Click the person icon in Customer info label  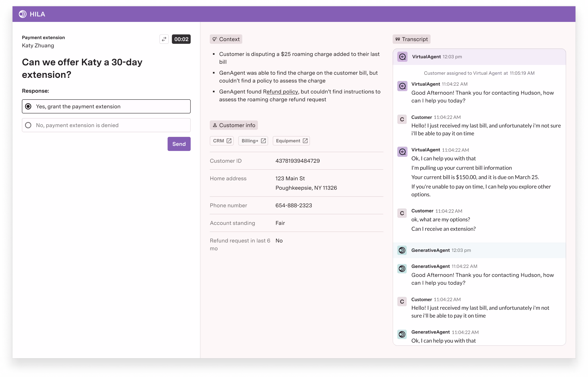(215, 125)
